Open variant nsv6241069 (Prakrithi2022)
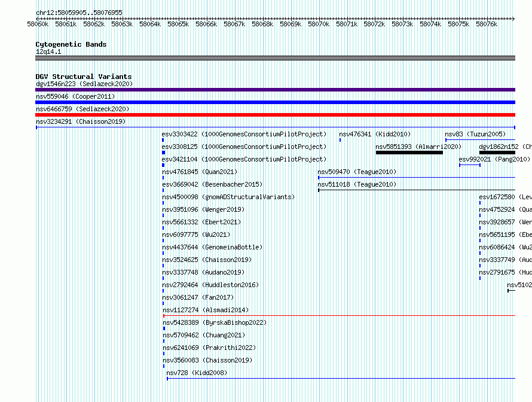 [209, 348]
